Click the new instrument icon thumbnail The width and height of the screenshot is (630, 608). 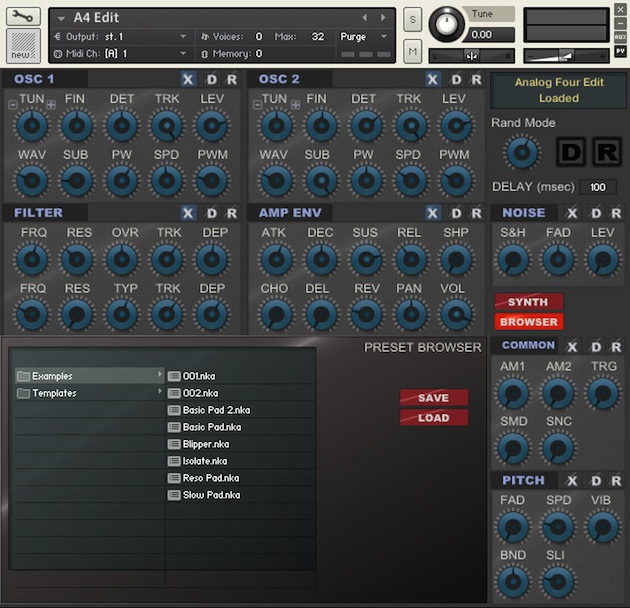[x=23, y=45]
